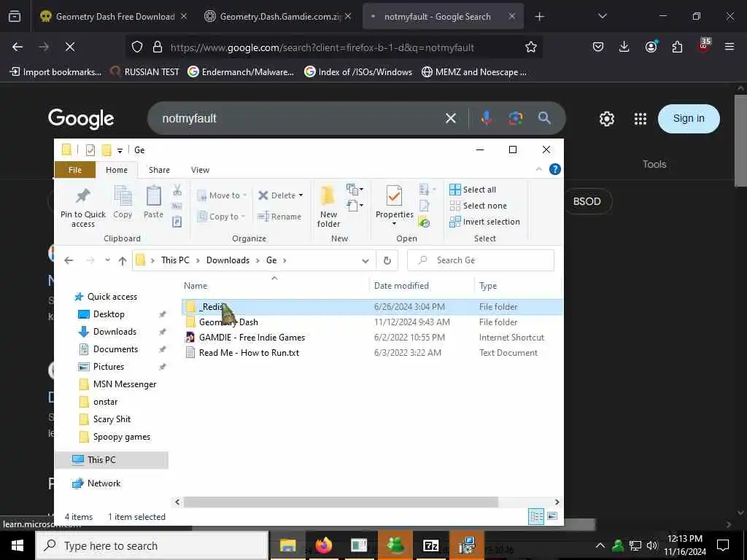Refresh the Ge folder view
The image size is (747, 560).
pos(387,260)
